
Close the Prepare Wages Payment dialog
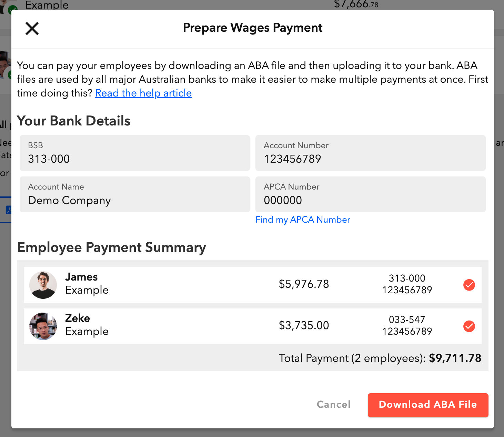(32, 28)
